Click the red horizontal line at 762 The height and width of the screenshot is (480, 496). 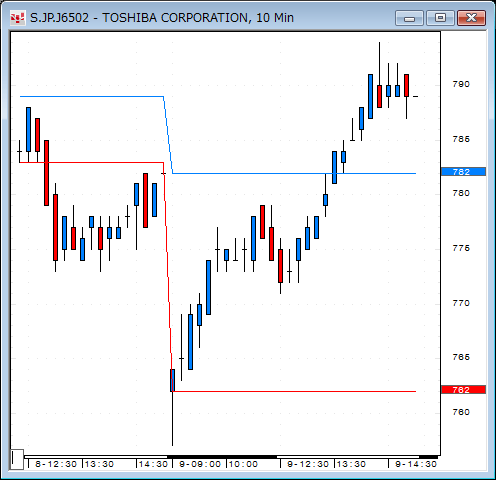coord(294,391)
